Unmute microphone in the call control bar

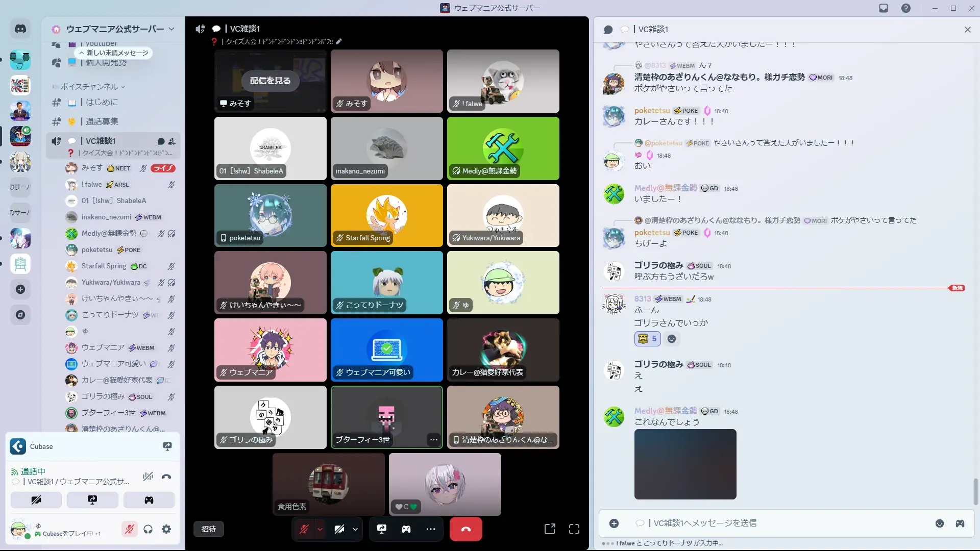(x=304, y=529)
